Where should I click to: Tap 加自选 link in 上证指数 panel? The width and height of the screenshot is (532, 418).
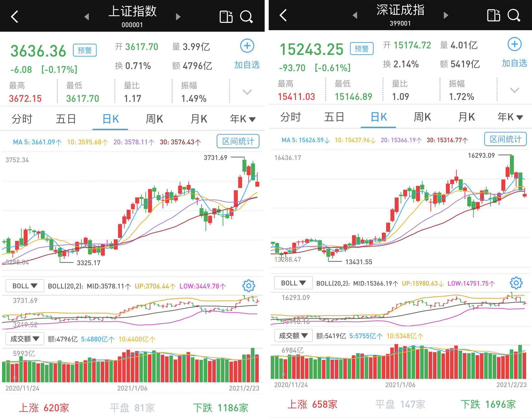click(x=247, y=65)
